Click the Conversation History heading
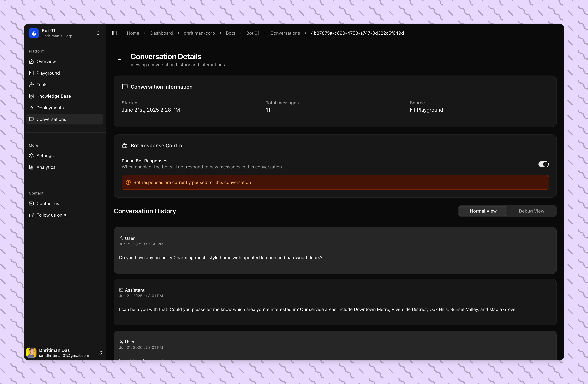The image size is (588, 384). pyautogui.click(x=145, y=211)
